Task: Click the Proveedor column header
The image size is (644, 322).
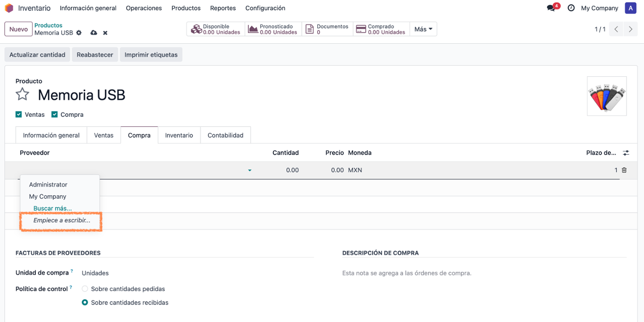Action: point(35,153)
